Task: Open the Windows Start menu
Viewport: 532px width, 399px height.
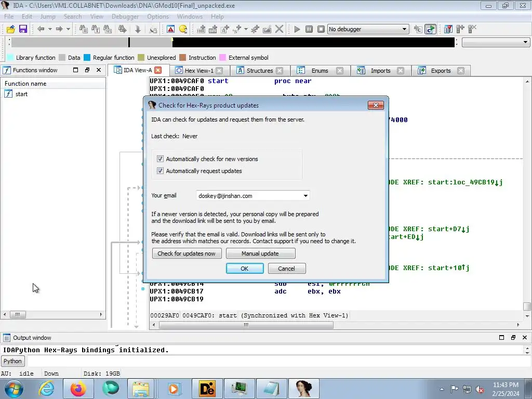Action: [x=14, y=389]
